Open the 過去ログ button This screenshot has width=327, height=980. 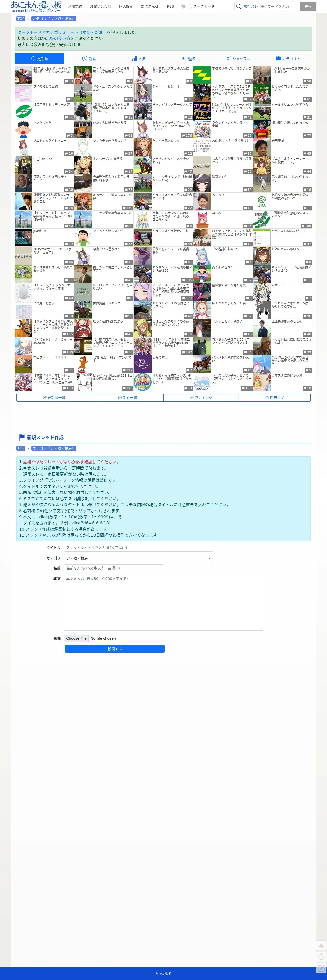(x=274, y=398)
